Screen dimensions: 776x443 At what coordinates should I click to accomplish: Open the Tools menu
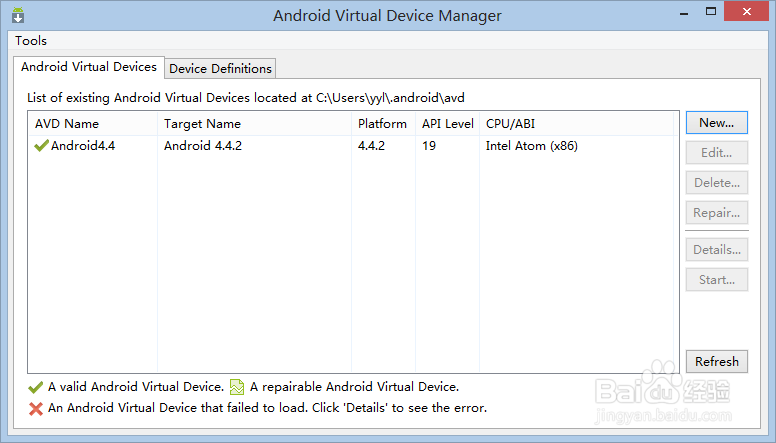(31, 41)
